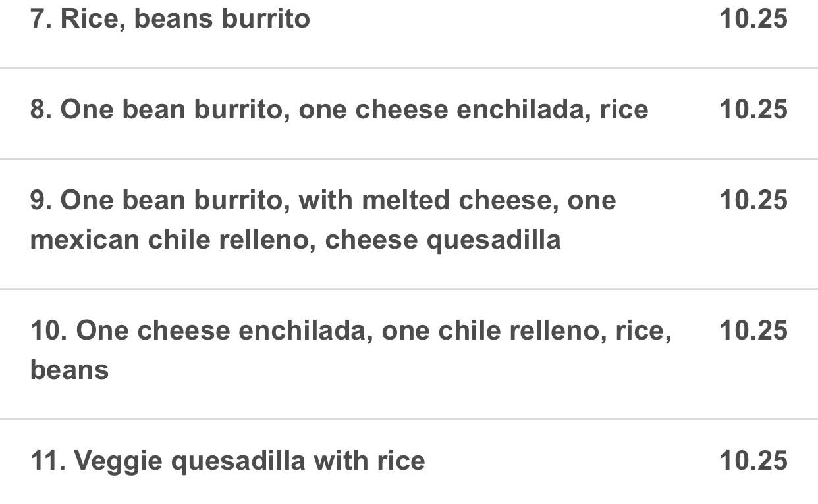818x504 pixels.
Task: Click the number '7.' before Rice, beans burrito
Action: (x=40, y=18)
